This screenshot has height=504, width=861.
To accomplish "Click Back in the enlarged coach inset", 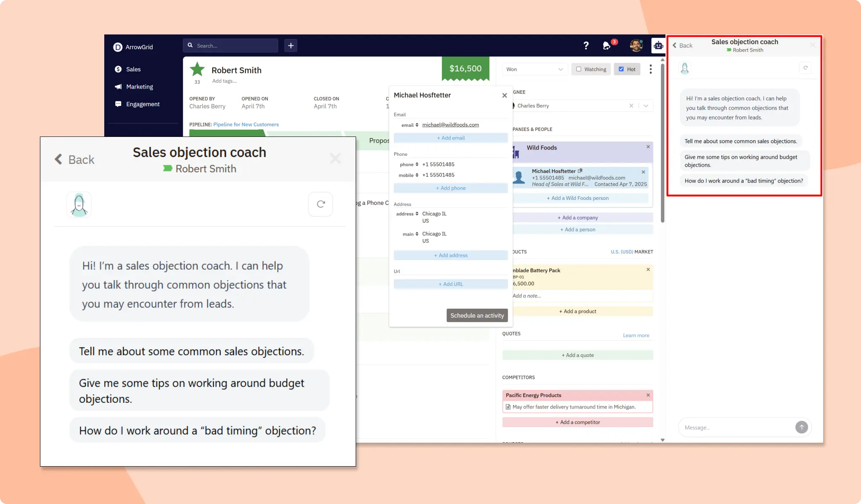I will click(x=74, y=160).
